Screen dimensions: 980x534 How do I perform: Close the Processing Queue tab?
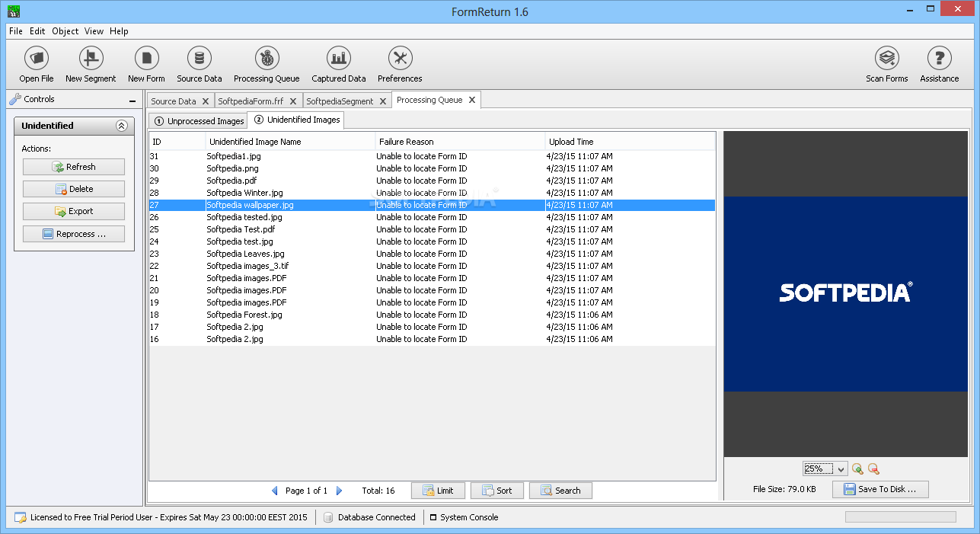point(472,100)
